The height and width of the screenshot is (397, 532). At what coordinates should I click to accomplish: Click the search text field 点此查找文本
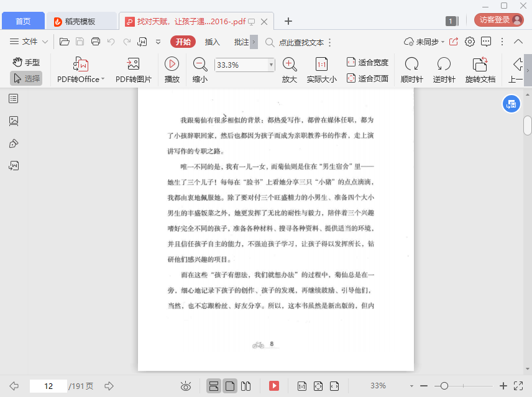(x=301, y=42)
